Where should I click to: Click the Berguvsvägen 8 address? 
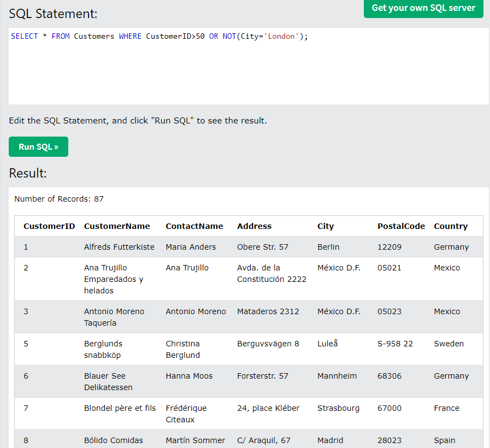268,344
